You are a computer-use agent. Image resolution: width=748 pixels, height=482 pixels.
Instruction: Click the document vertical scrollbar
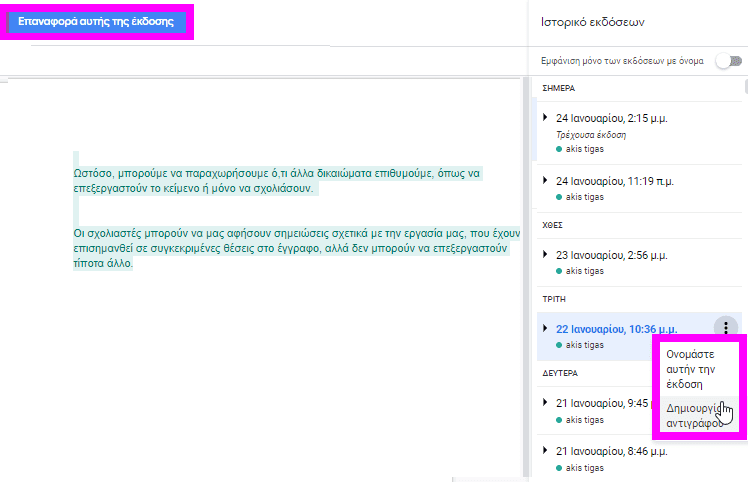pyautogui.click(x=526, y=277)
